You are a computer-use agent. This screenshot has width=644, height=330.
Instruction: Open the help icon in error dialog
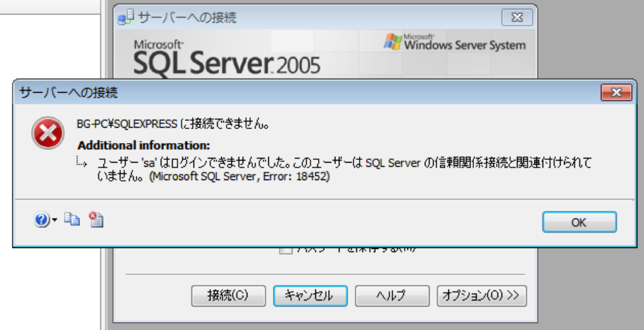pos(42,220)
